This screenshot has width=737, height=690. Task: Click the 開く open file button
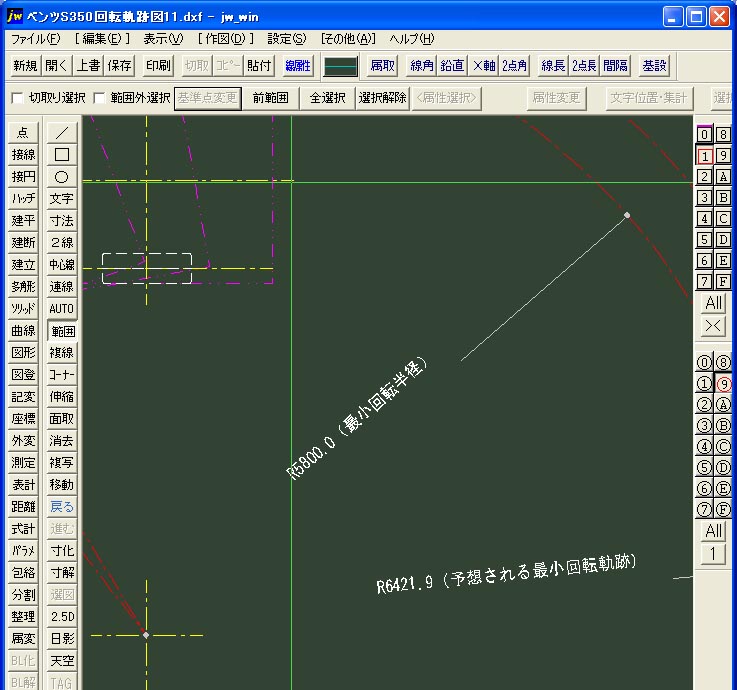coord(56,66)
